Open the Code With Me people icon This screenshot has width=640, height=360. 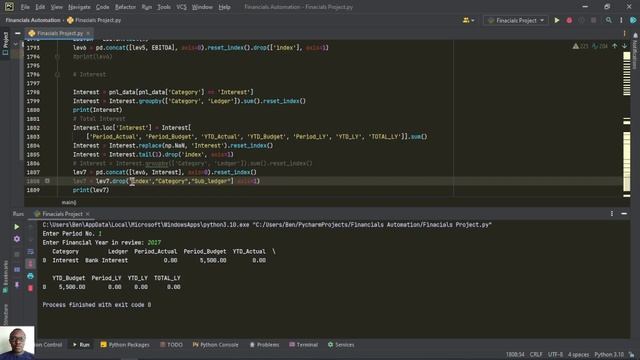point(466,20)
